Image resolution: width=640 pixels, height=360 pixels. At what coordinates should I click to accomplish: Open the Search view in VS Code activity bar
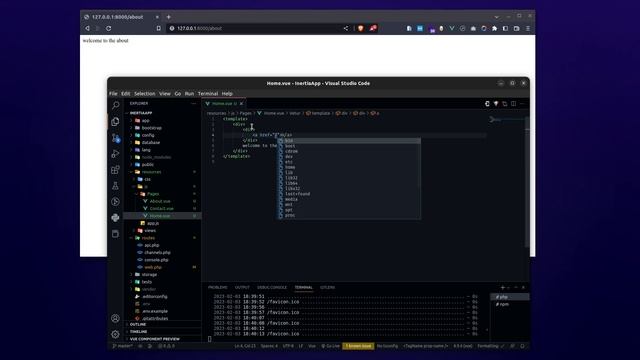[x=116, y=105]
